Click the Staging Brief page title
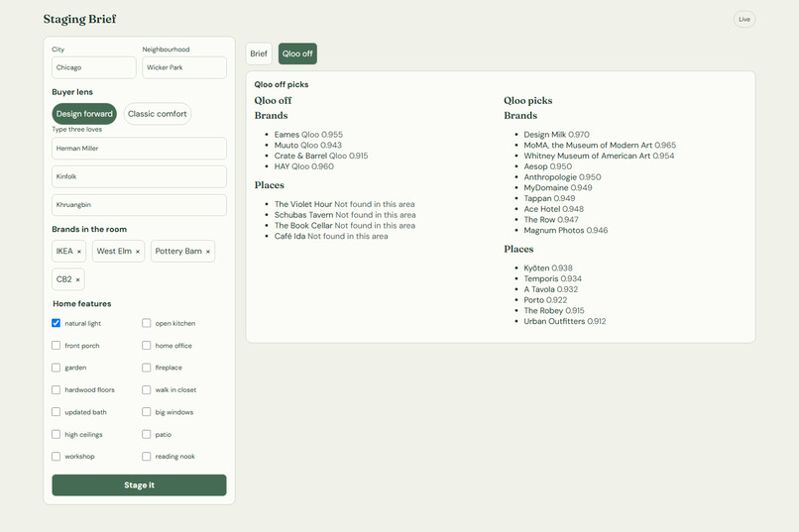799x532 pixels. coord(79,20)
